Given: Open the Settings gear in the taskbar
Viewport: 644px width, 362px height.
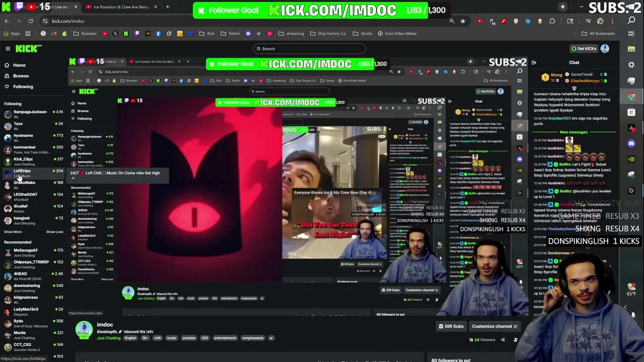Looking at the screenshot, I should coord(631,65).
